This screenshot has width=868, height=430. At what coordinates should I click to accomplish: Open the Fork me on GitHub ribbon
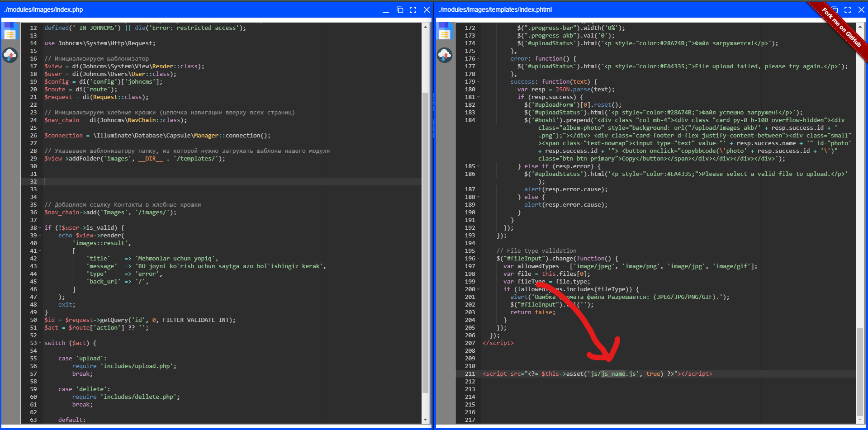842,28
